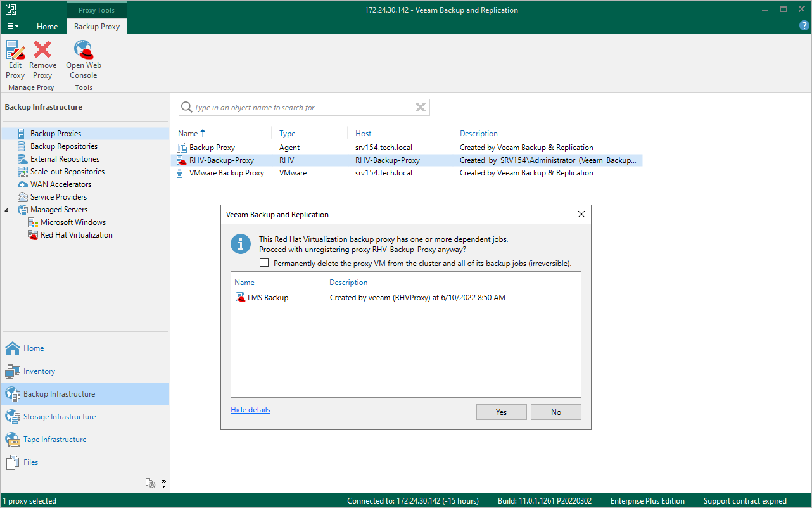Sort the proxy list by Host column

pyautogui.click(x=400, y=134)
